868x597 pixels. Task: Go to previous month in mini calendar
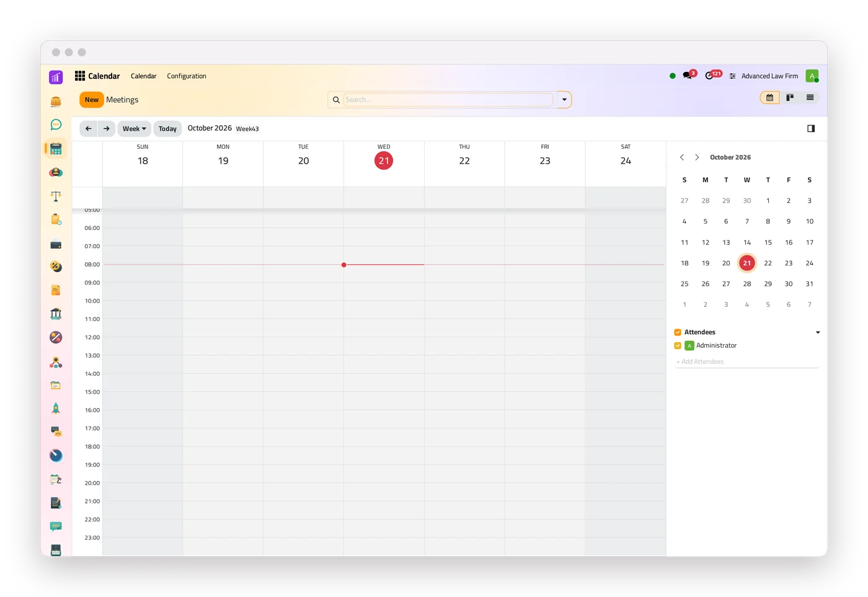682,157
